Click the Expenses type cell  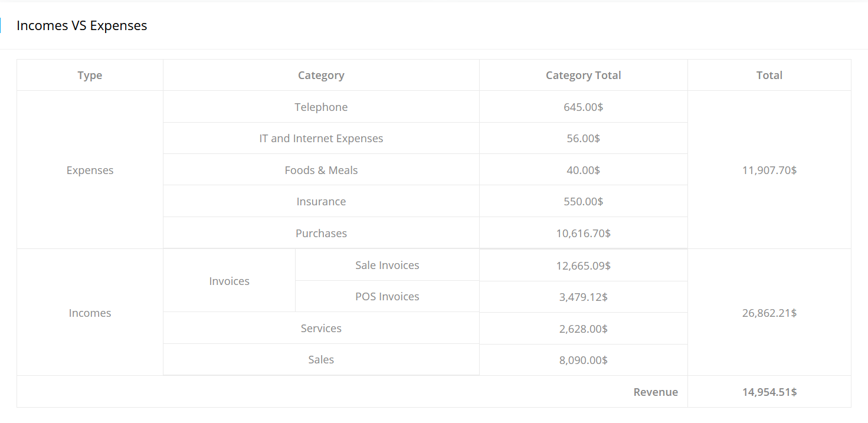[x=90, y=170]
